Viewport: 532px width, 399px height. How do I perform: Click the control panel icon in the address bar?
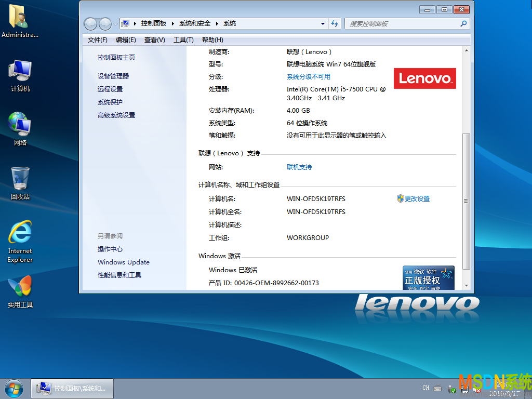pos(125,23)
